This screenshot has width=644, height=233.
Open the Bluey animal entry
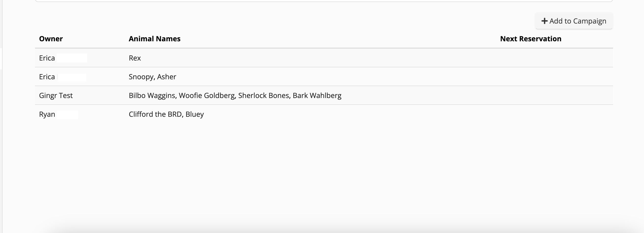coord(194,114)
